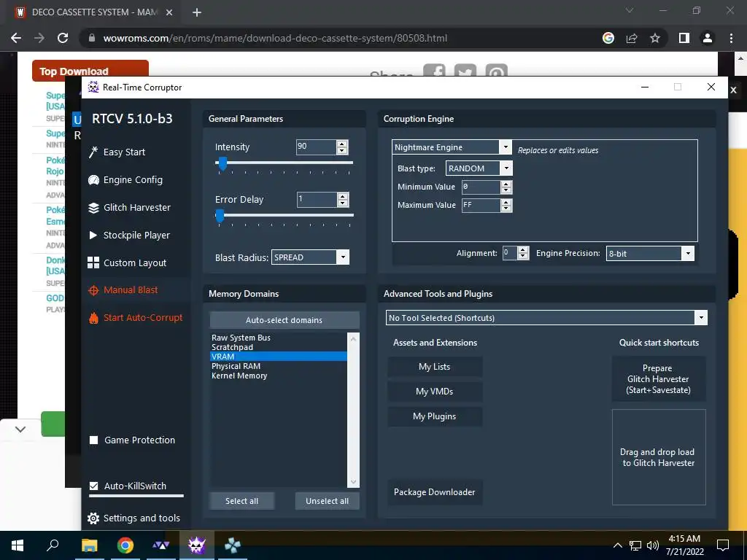
Task: Disable Auto-KillSwitch checkbox
Action: click(x=94, y=486)
